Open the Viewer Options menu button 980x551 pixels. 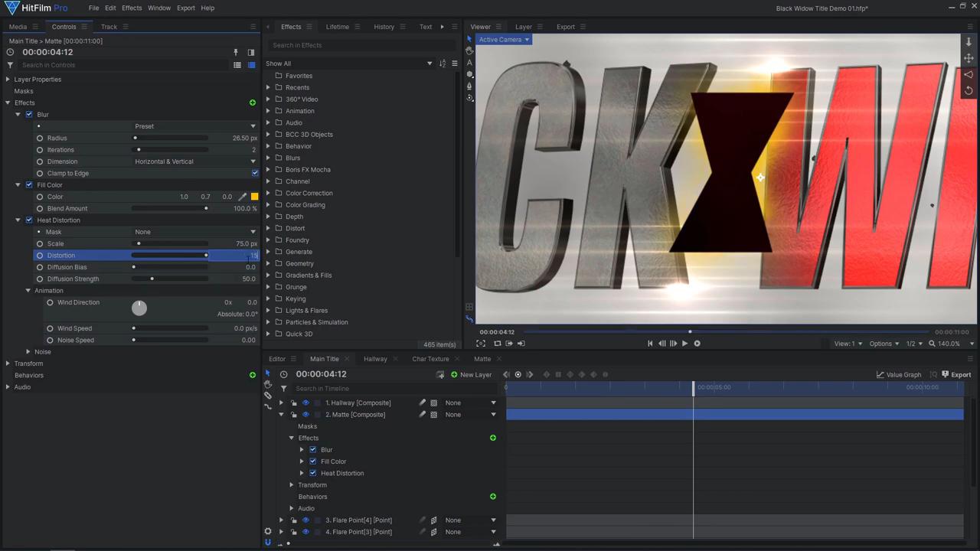coord(884,344)
